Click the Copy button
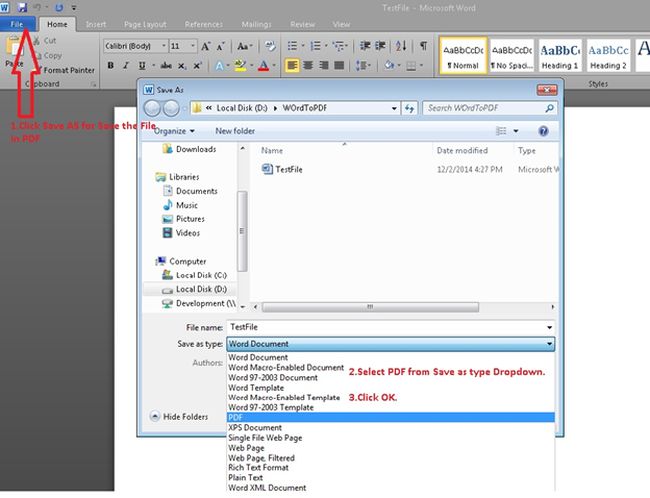The width and height of the screenshot is (650, 498). 48,56
